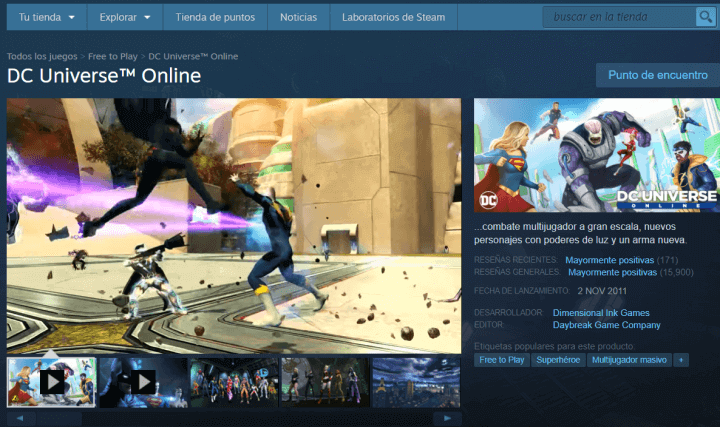Open the Explorar menu
This screenshot has height=427, width=720.
coord(125,17)
